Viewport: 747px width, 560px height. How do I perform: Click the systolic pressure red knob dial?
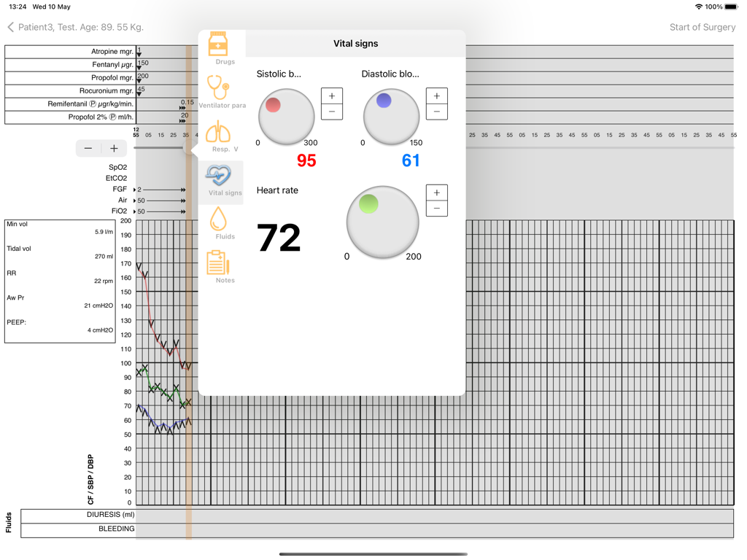coord(286,117)
